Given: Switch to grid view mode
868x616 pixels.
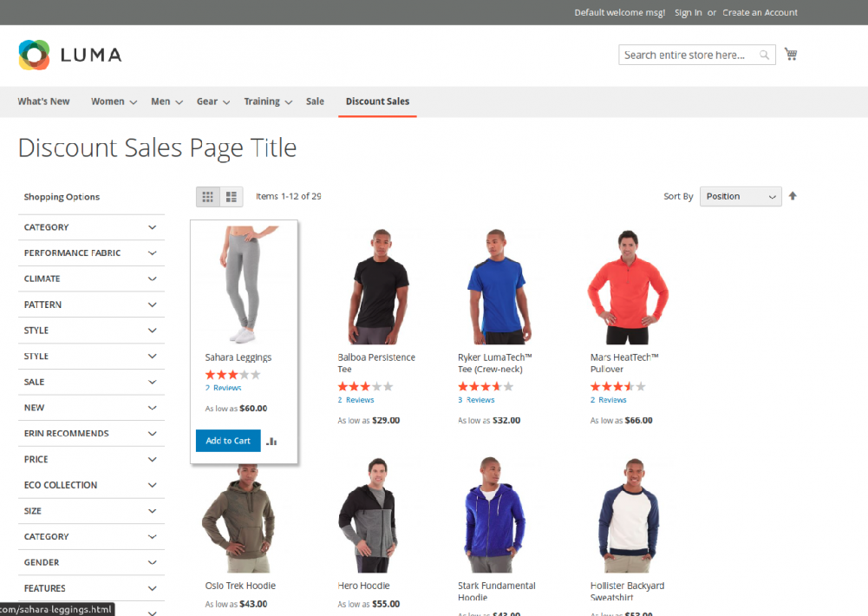Looking at the screenshot, I should [x=207, y=196].
